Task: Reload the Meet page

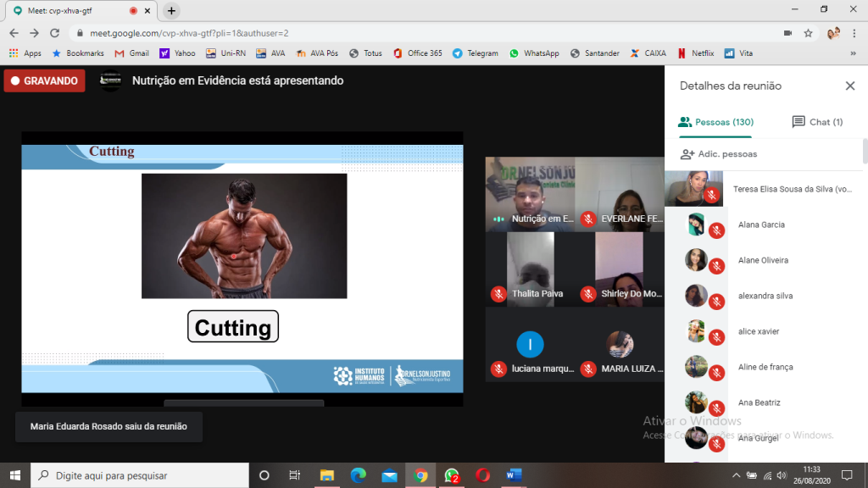Action: coord(54,33)
